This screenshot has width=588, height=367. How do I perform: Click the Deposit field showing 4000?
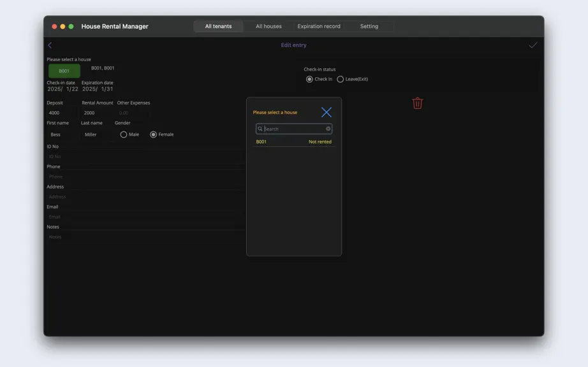(62, 113)
